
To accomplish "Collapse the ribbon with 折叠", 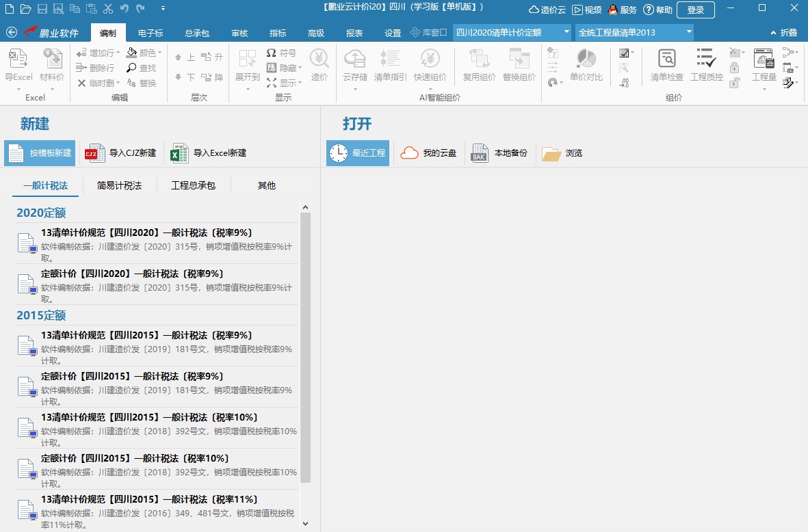I will [x=784, y=32].
